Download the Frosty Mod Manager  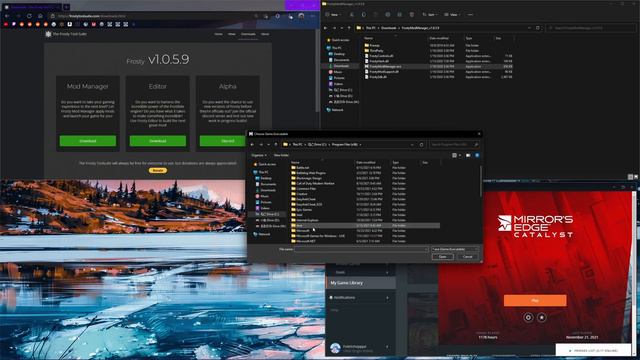(88, 141)
